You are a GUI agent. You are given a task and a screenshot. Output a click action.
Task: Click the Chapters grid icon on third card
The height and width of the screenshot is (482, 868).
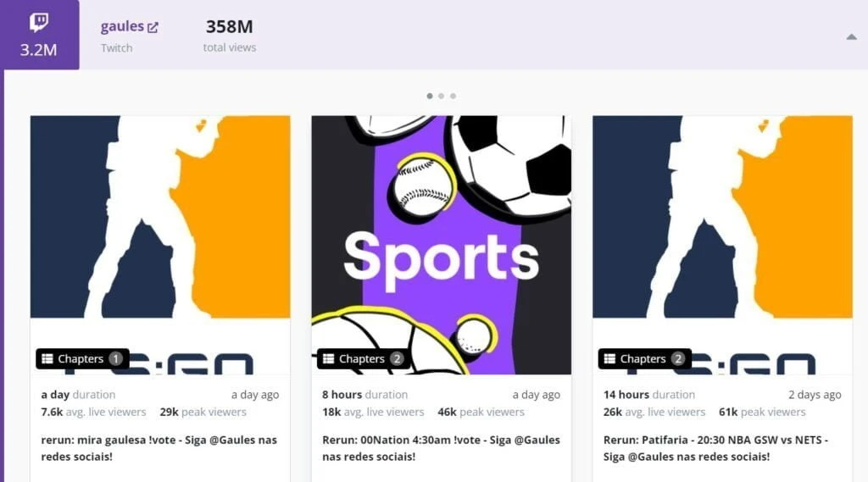point(610,358)
